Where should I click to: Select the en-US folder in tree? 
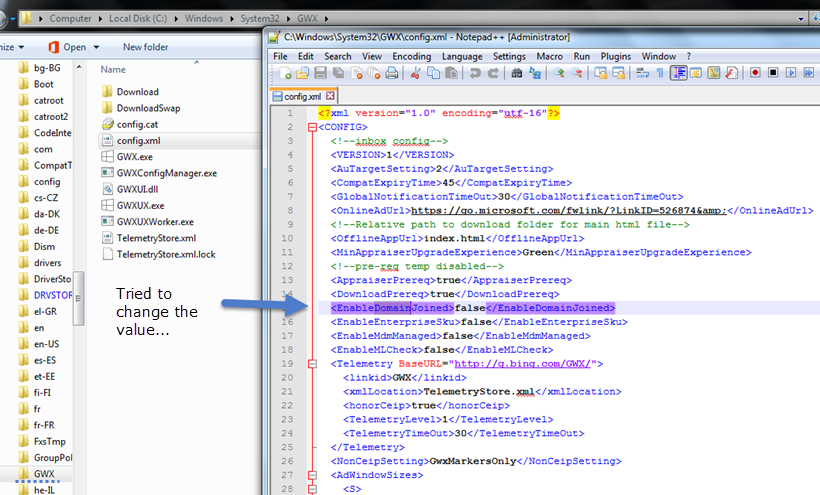click(39, 344)
